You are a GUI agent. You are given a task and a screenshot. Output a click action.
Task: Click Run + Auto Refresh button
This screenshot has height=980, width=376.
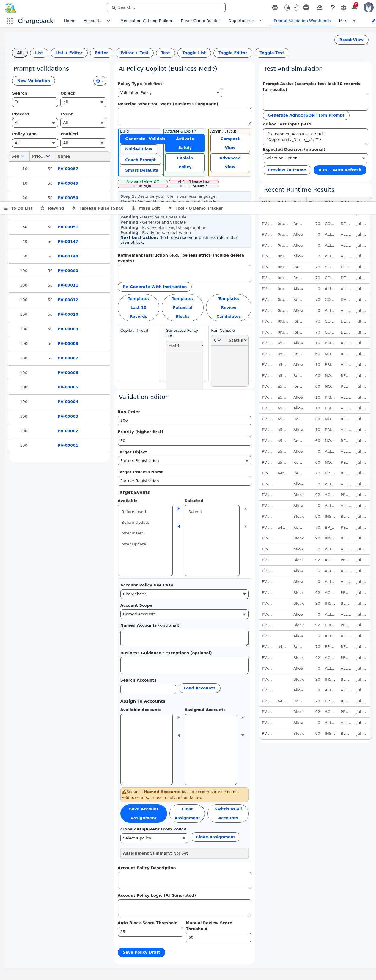click(340, 170)
